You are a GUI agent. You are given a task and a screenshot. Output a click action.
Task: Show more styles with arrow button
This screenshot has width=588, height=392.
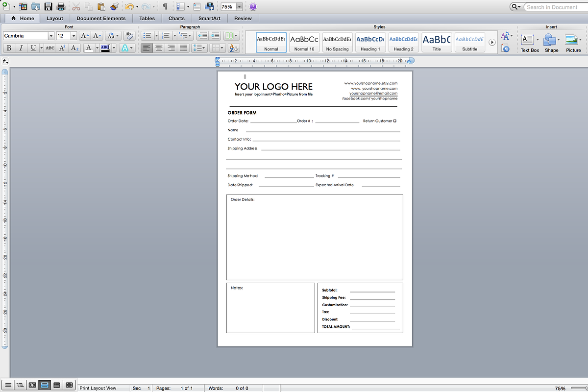(492, 43)
